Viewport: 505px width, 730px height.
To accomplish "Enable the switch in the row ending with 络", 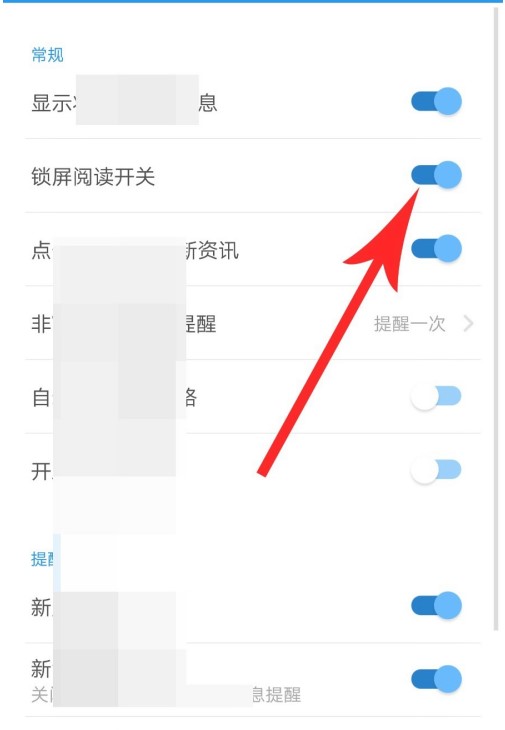I will coord(436,397).
